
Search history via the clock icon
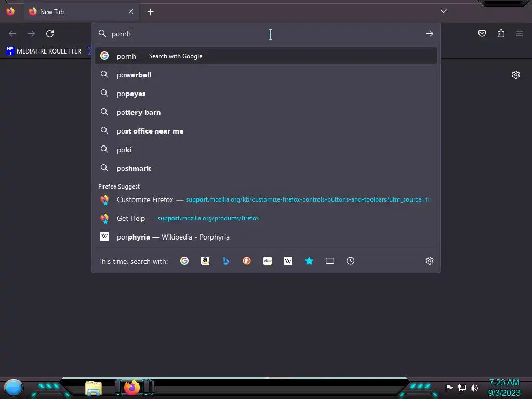351,261
